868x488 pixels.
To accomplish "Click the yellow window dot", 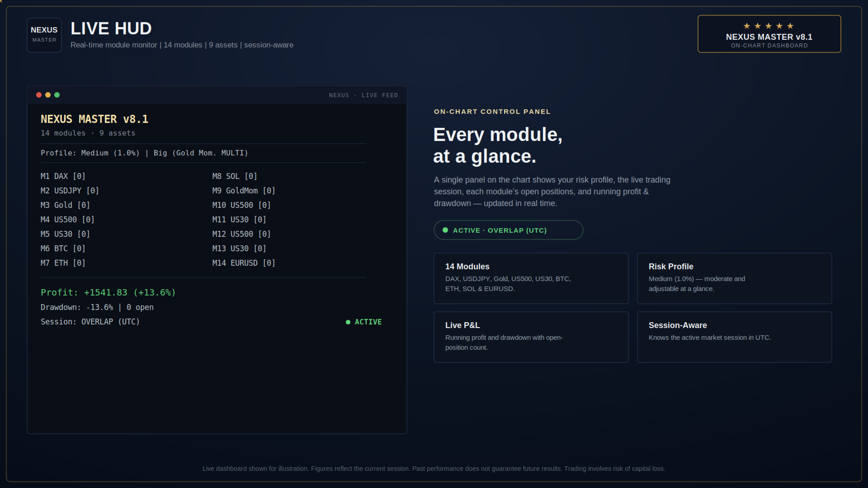I will [x=48, y=95].
